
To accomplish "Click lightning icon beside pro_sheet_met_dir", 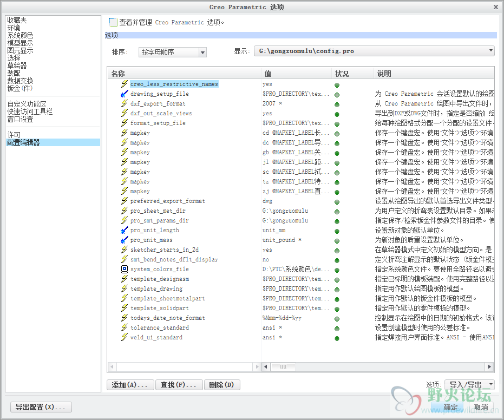I will 125,211.
